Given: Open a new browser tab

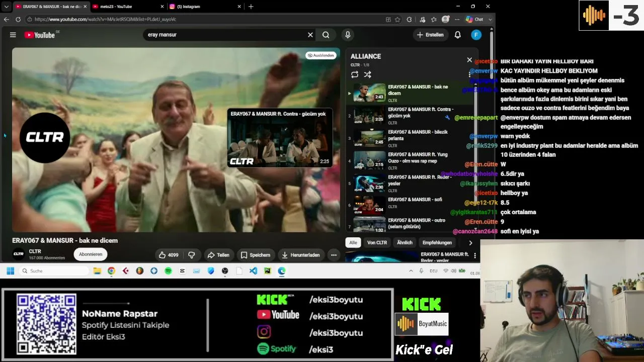Looking at the screenshot, I should point(251,7).
